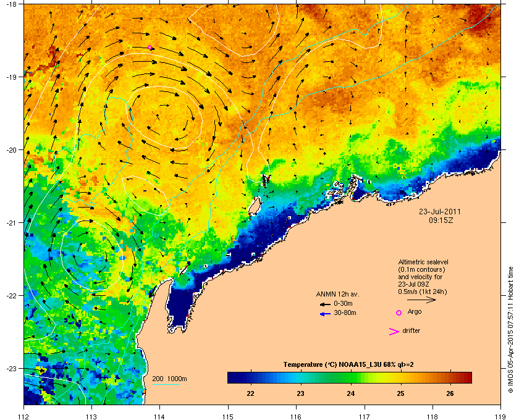Click the 'and velocity for' legend text

pyautogui.click(x=420, y=277)
